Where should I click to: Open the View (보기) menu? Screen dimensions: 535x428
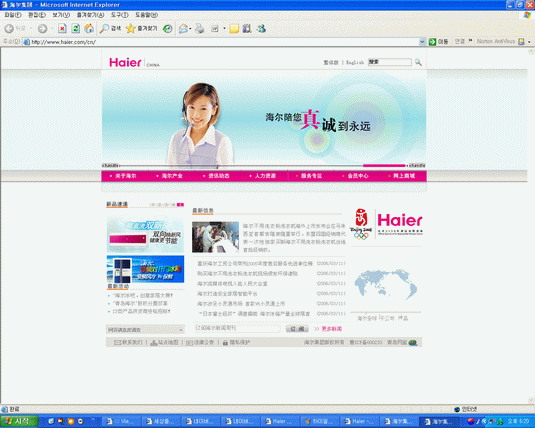(x=61, y=15)
